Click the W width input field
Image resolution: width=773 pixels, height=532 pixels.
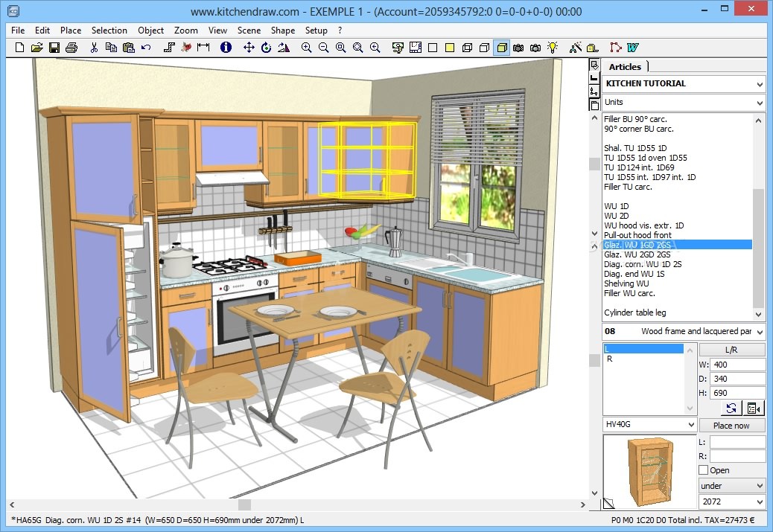737,365
